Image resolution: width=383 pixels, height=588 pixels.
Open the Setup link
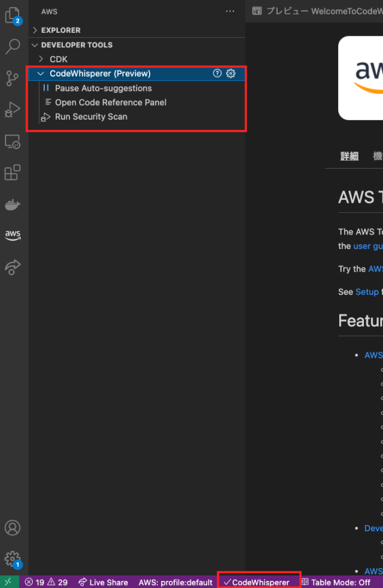click(367, 292)
